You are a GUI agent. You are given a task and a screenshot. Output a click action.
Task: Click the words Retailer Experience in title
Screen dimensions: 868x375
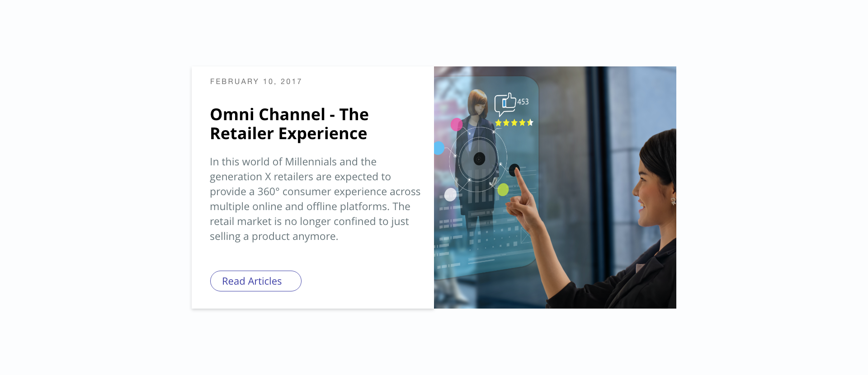[x=288, y=134]
